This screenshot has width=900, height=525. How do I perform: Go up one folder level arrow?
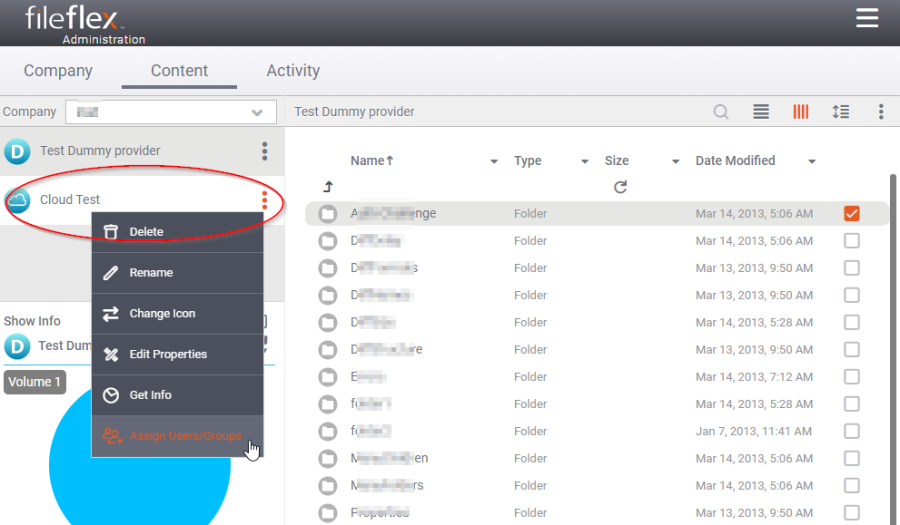pyautogui.click(x=328, y=186)
